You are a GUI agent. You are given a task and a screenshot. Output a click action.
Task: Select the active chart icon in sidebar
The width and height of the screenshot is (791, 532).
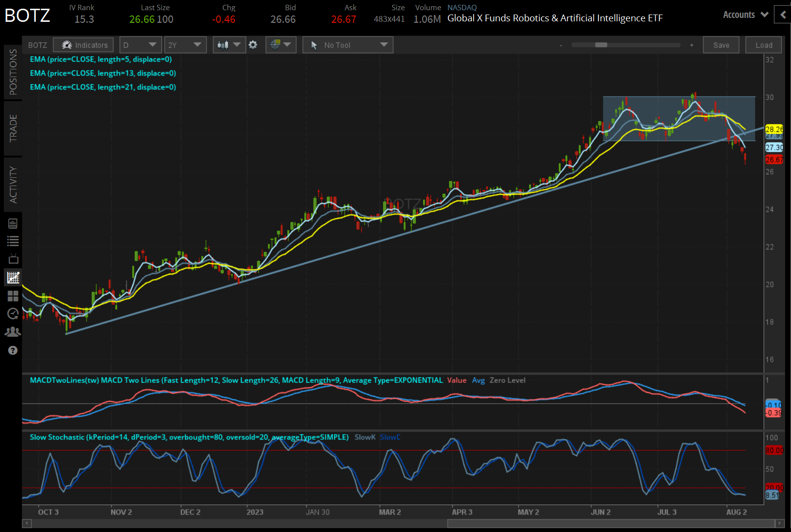(x=13, y=277)
